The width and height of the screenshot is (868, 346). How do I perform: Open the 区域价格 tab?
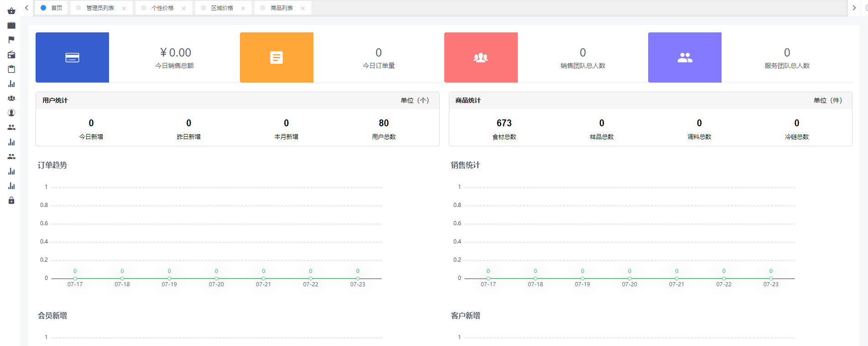(223, 8)
